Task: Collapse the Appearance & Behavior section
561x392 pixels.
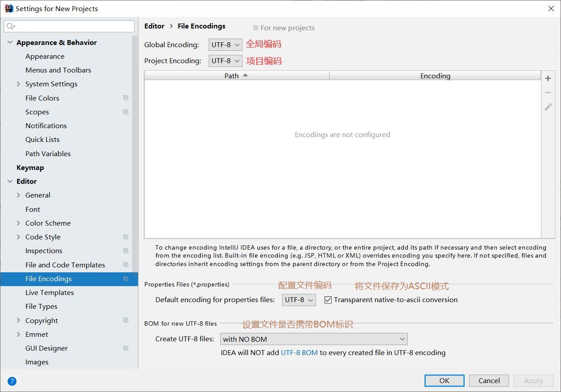Action: (x=10, y=42)
